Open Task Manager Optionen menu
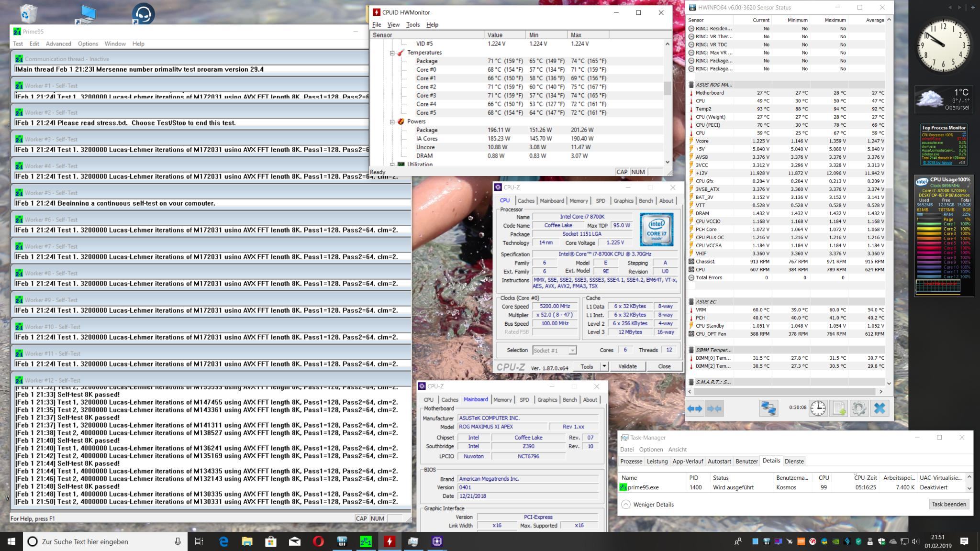980x551 pixels. pos(651,449)
